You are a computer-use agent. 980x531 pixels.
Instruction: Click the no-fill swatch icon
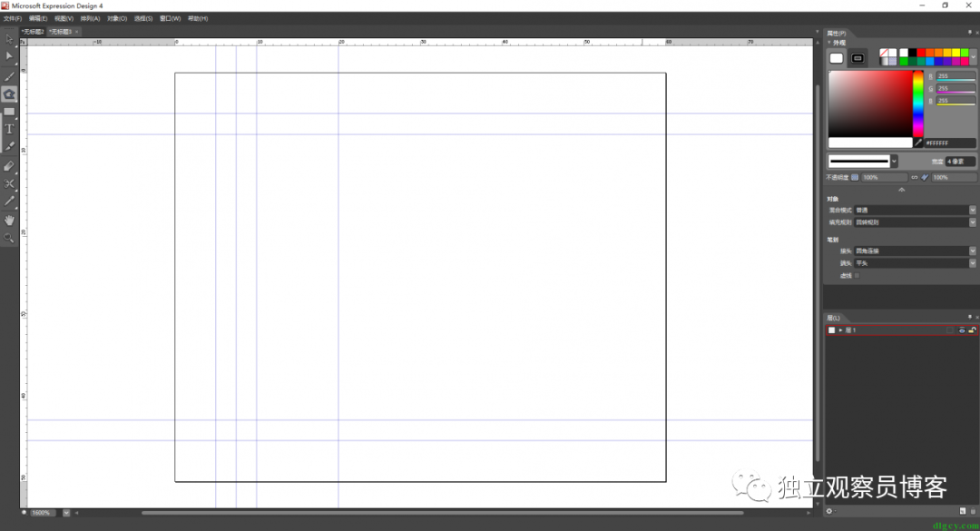(884, 54)
